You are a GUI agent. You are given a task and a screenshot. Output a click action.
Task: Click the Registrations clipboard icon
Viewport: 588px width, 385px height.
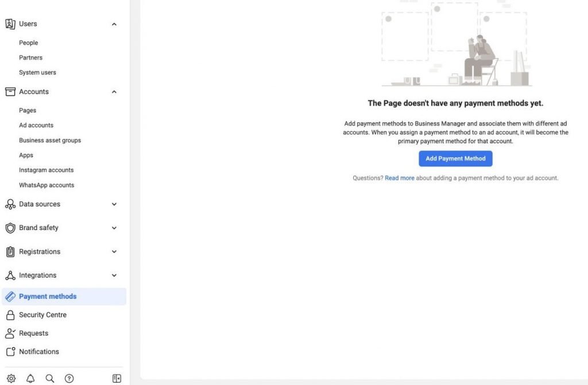click(x=10, y=251)
